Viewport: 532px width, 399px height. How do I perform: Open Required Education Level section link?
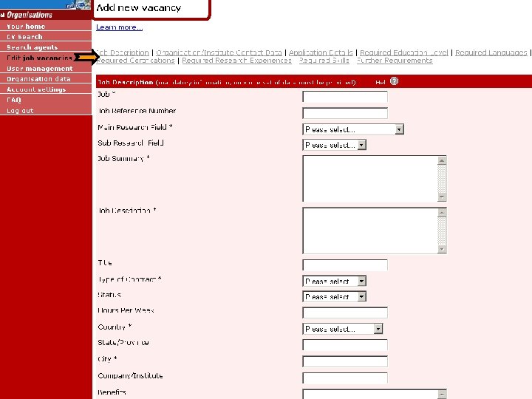click(403, 52)
